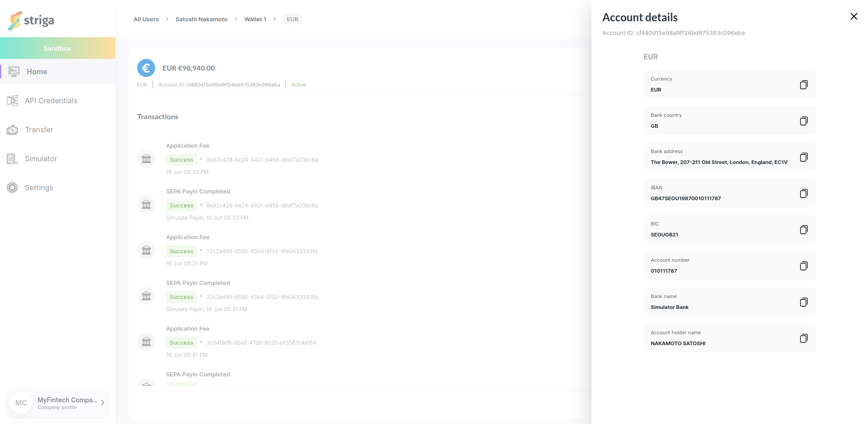Click the EUR €98,940.00 balance

[189, 68]
